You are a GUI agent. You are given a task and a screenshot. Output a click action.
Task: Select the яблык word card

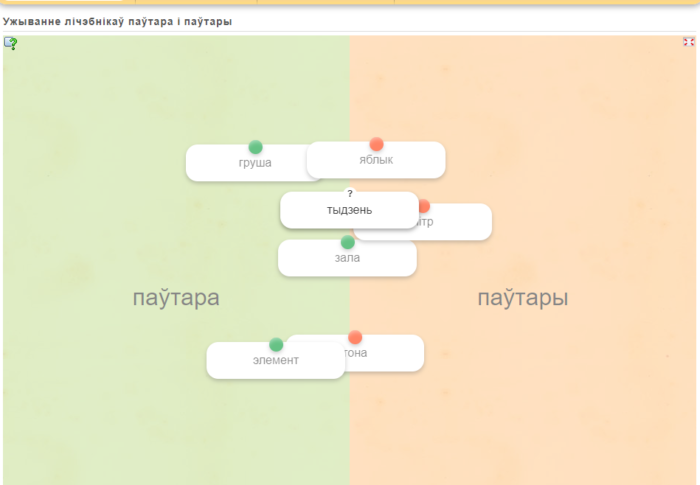coord(376,160)
